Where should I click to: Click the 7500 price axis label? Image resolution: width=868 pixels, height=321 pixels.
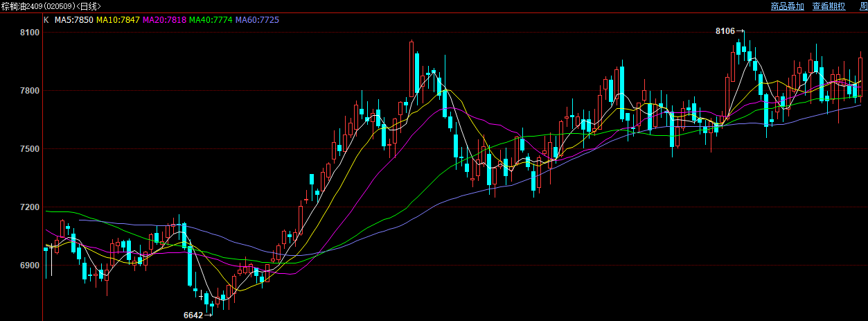30,149
